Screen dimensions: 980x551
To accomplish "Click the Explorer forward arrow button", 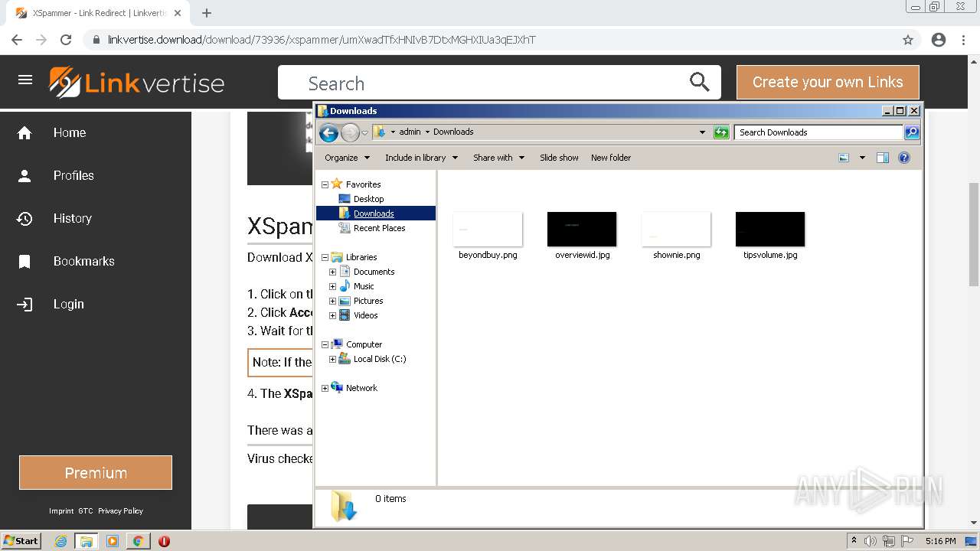I will click(x=350, y=133).
